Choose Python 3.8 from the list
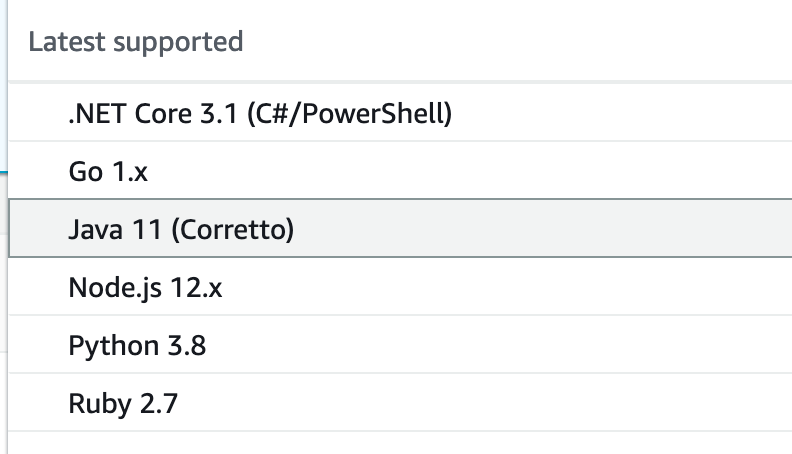This screenshot has width=792, height=454. [137, 346]
